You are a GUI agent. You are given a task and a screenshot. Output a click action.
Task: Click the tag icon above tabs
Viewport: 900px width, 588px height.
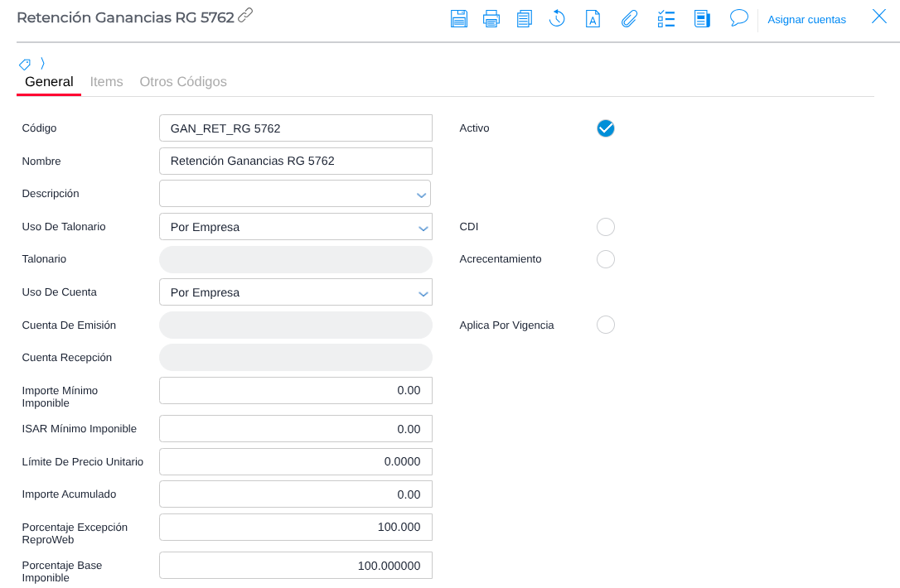pos(25,64)
